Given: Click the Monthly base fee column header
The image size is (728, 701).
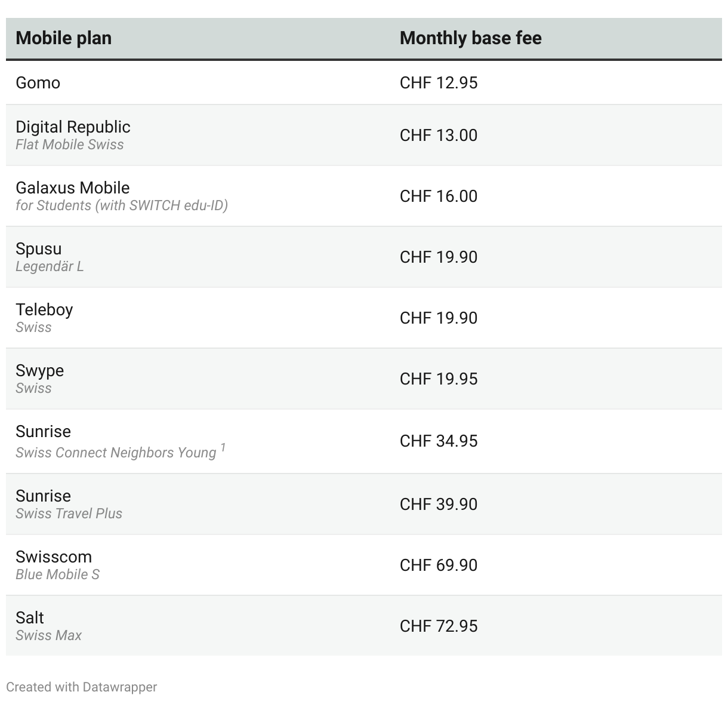Looking at the screenshot, I should pos(470,38).
